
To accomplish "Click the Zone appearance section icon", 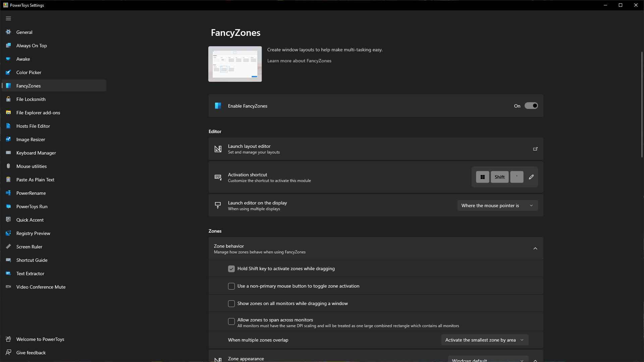I will pyautogui.click(x=218, y=360).
